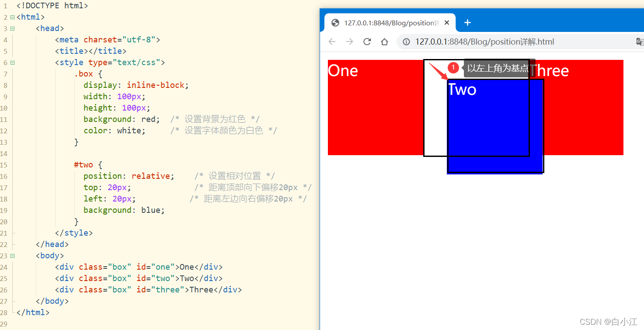This screenshot has width=644, height=330.
Task: Click the translate icon in the address bar
Action: (x=640, y=42)
